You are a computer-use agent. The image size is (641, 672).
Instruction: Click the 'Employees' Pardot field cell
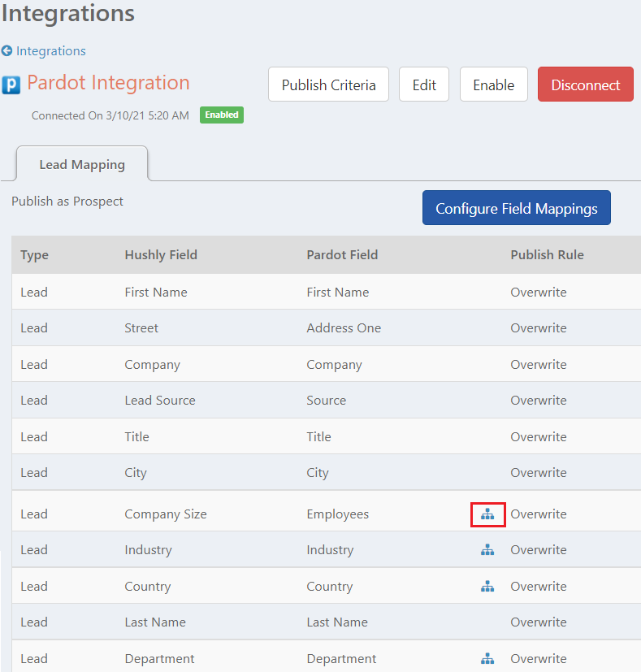coord(338,514)
